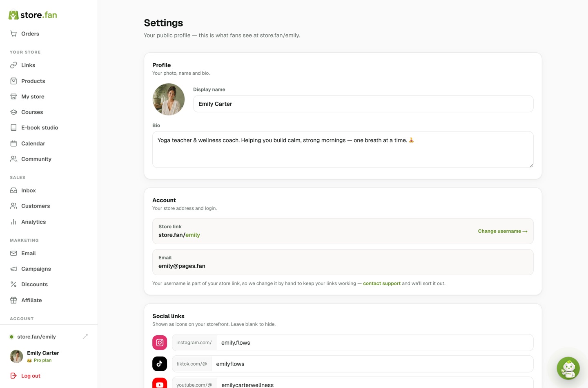Click Change username link
The height and width of the screenshot is (388, 588).
pos(503,231)
